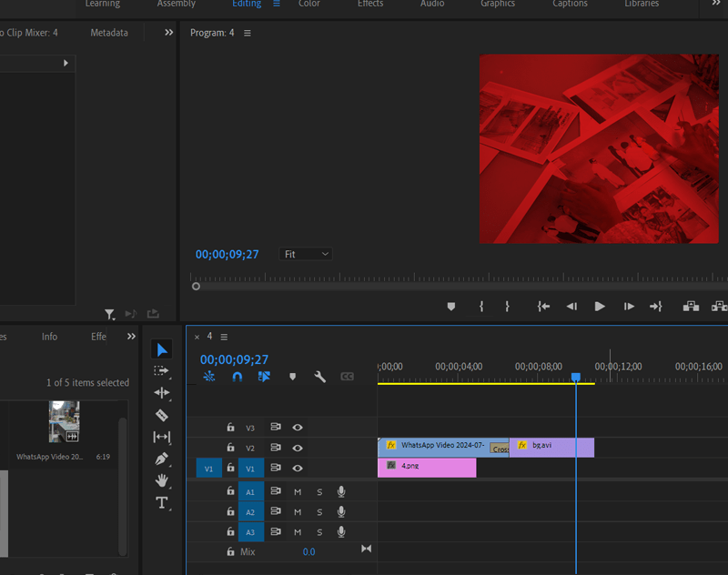This screenshot has width=728, height=575.
Task: Switch to the Color workspace
Action: [309, 5]
